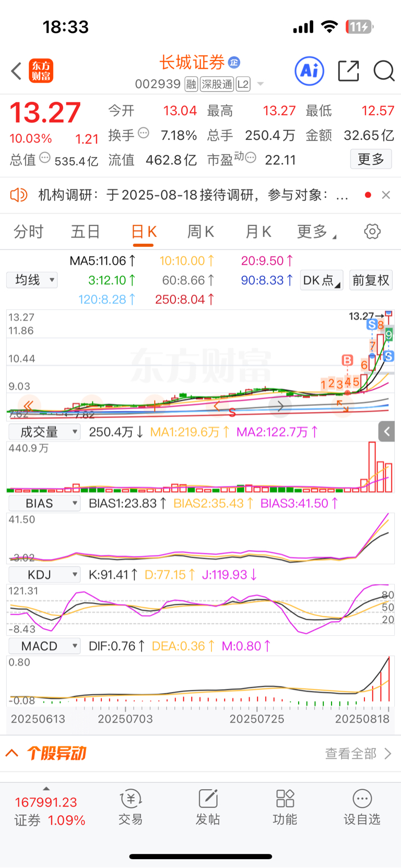Viewport: 401px width, 868px height.
Task: Tap the 融 margin tag
Action: (191, 84)
